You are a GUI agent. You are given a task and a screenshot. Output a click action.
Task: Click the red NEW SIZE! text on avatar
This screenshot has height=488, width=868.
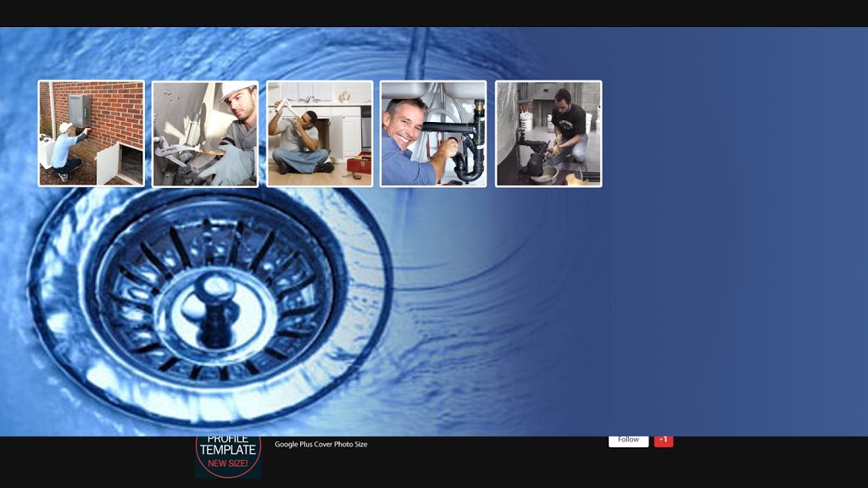[228, 463]
